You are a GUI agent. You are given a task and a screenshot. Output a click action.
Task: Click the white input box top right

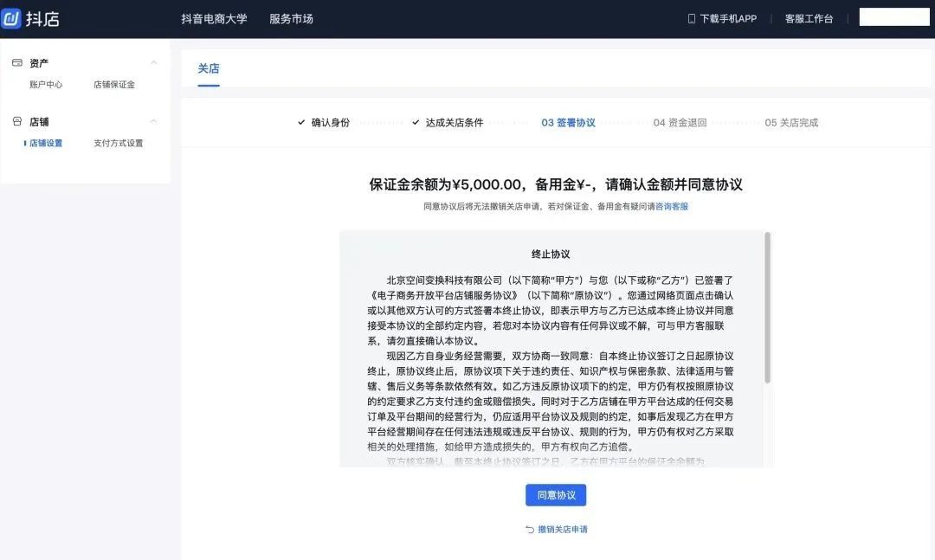click(x=893, y=16)
